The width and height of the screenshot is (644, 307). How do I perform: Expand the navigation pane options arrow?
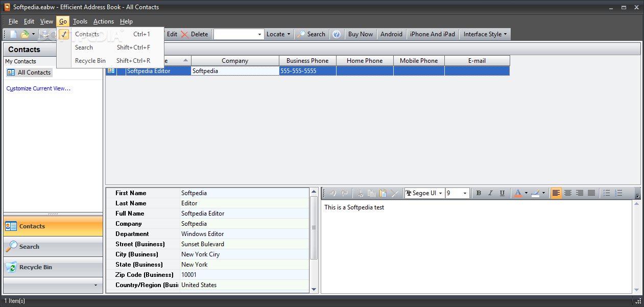96,285
